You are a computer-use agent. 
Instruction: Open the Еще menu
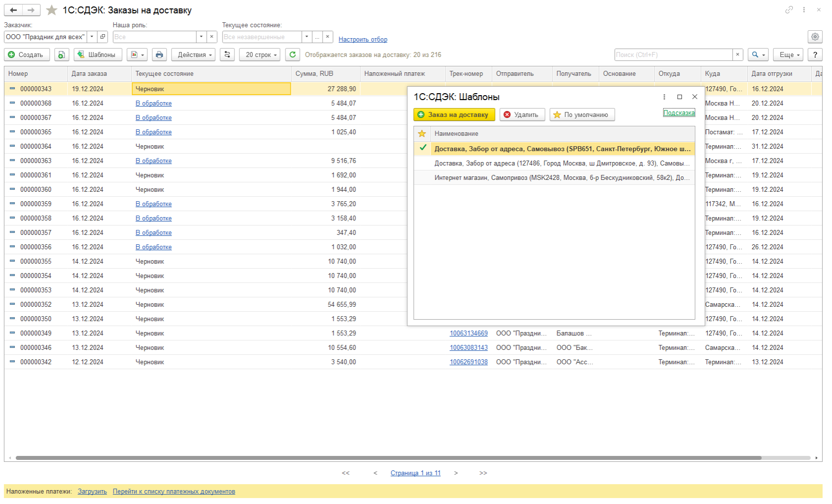tap(788, 55)
